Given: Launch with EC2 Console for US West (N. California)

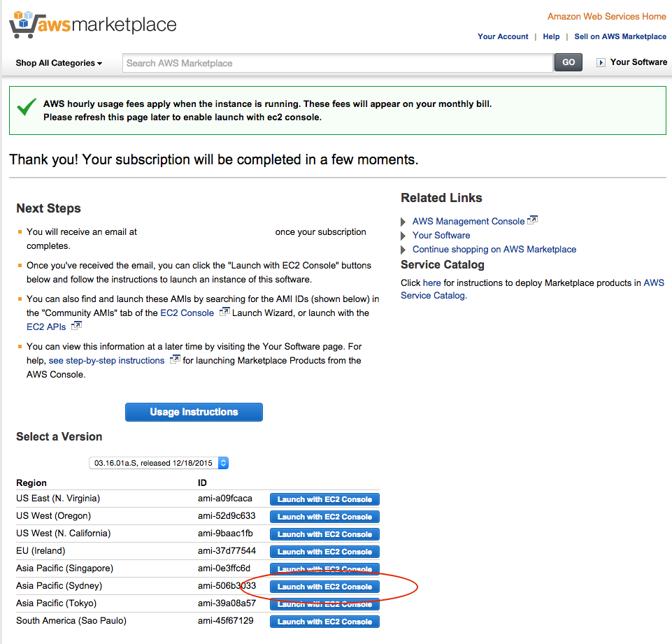Looking at the screenshot, I should coord(324,534).
